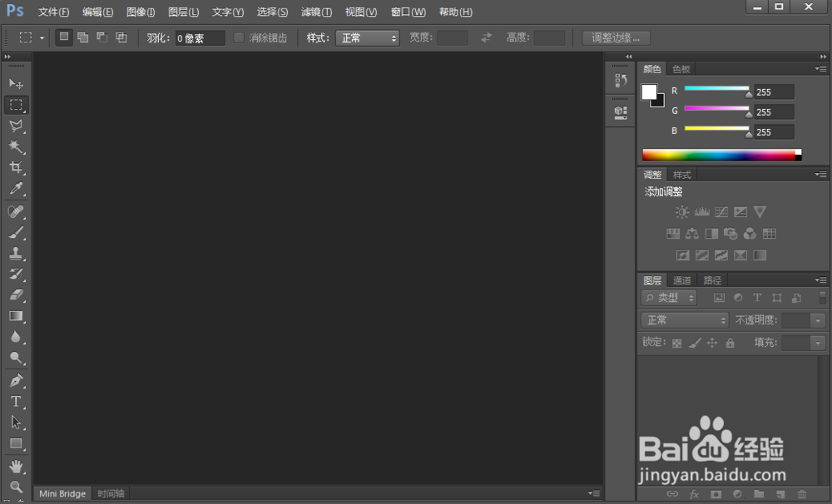832x504 pixels.
Task: Open the layer blend mode 正常 dropdown
Action: (685, 320)
